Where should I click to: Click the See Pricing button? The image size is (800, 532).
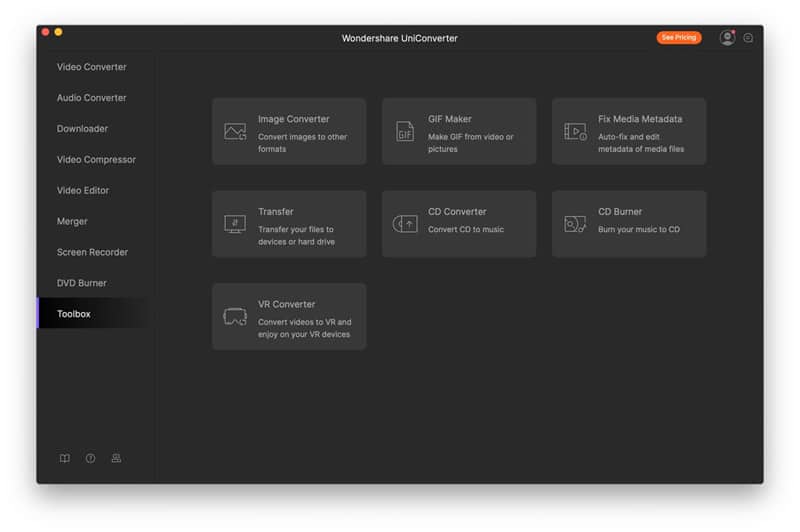pyautogui.click(x=679, y=37)
